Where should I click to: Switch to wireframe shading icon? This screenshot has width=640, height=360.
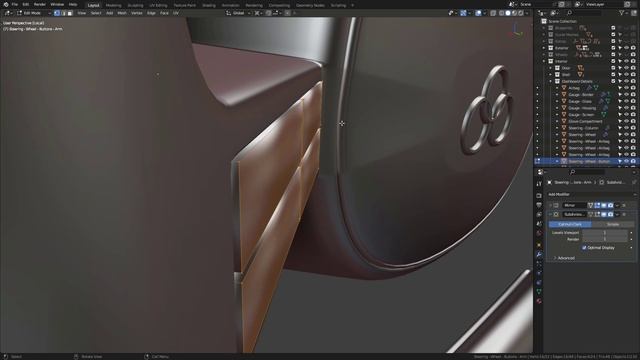(x=502, y=13)
